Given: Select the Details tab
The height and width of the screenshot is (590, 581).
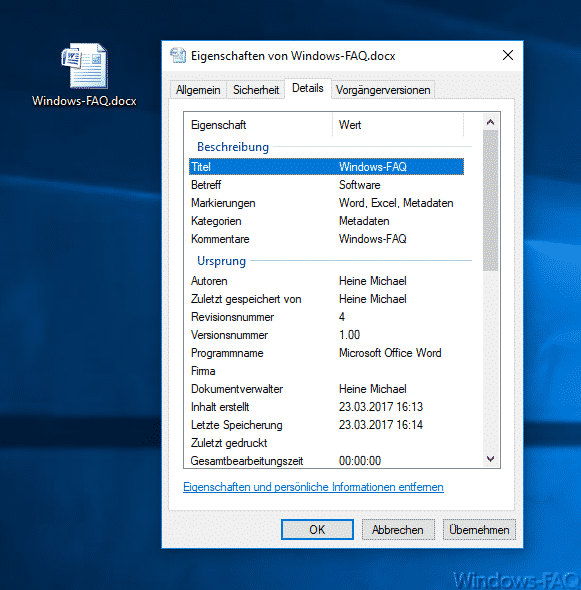Looking at the screenshot, I should (x=308, y=88).
